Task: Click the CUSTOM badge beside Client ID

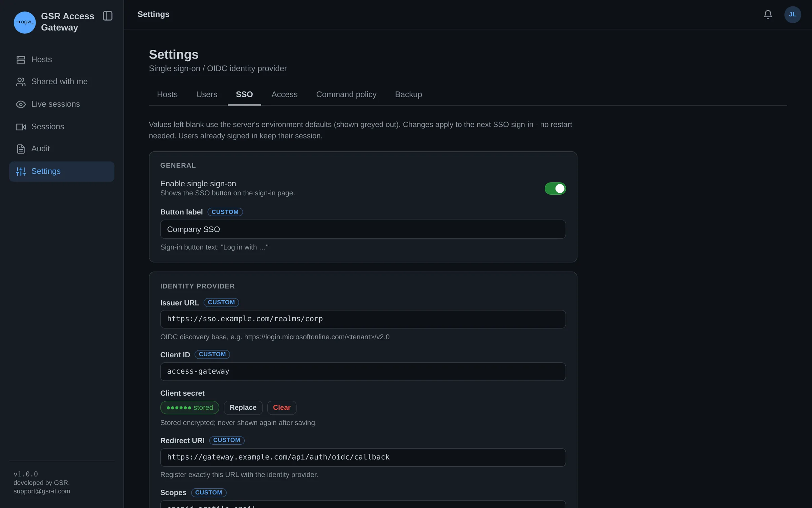Action: coord(212,354)
